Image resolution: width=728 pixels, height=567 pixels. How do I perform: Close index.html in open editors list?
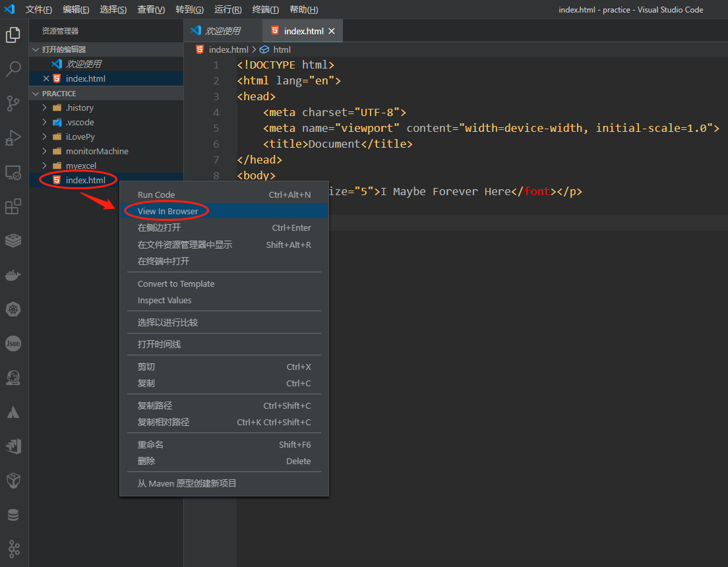coord(46,78)
